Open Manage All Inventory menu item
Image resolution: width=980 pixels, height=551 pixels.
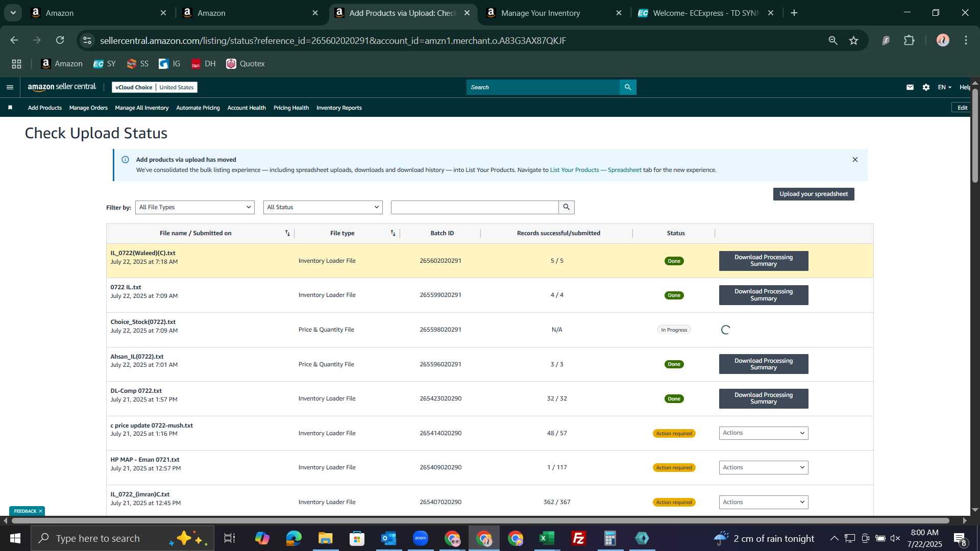pyautogui.click(x=142, y=108)
